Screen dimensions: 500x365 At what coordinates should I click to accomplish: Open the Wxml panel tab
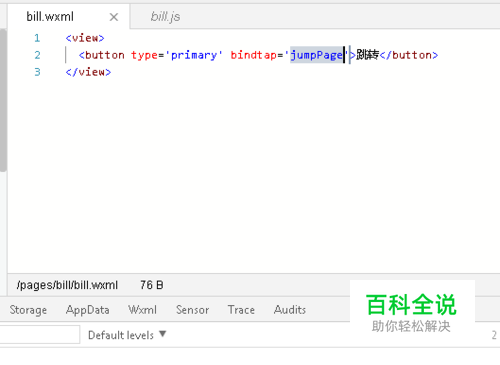(x=142, y=310)
